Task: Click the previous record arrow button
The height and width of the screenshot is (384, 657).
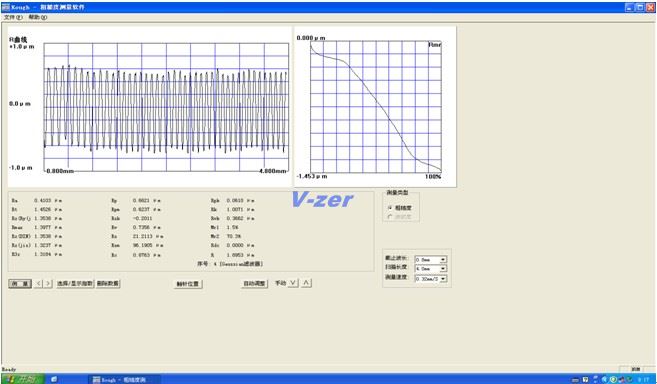Action: tap(38, 284)
